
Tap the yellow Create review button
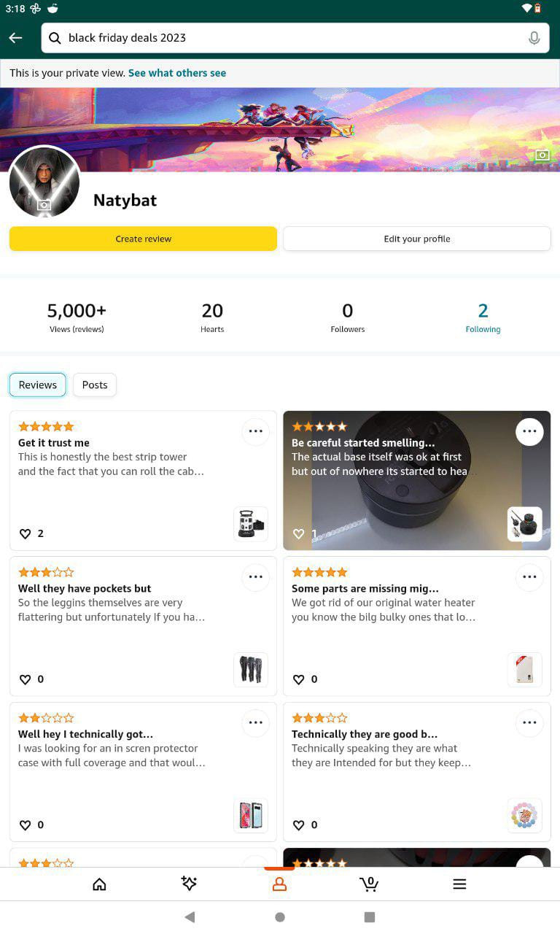point(143,239)
